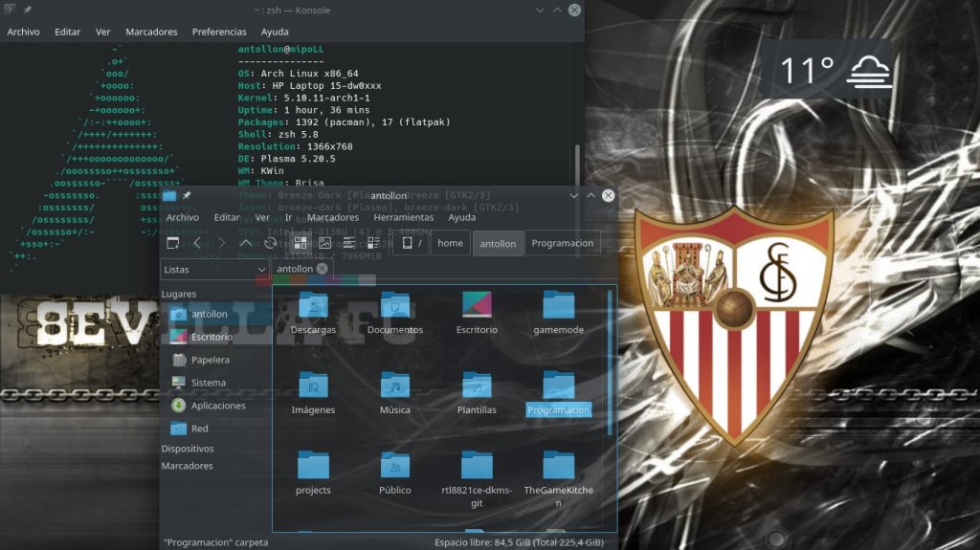Toggle the pin on the antollon file manager window
Screen dimensions: 980x550
[187, 195]
